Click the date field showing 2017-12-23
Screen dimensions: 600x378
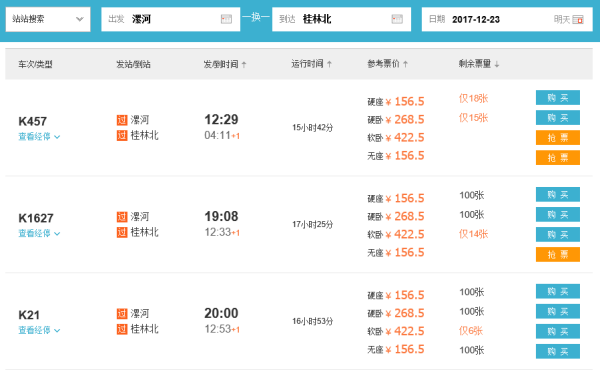(x=507, y=19)
